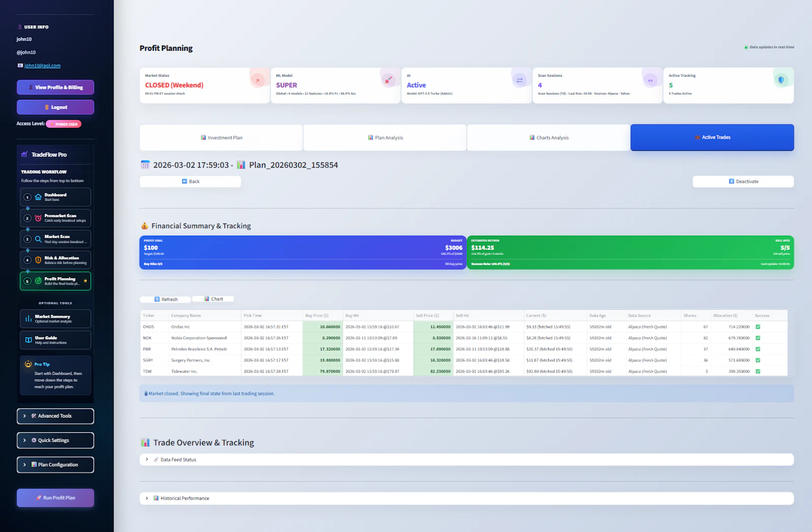Click the POWER USER access badge
The image size is (812, 532).
[x=64, y=124]
